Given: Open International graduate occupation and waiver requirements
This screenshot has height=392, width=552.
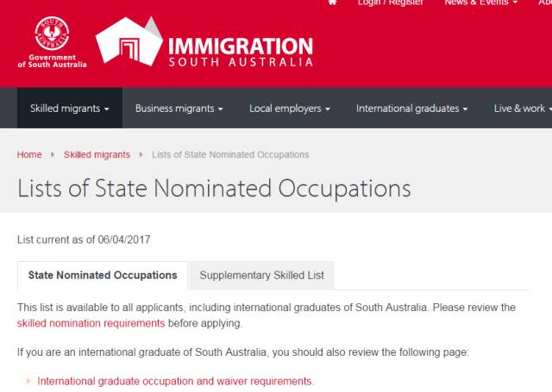Looking at the screenshot, I should coord(175,381).
